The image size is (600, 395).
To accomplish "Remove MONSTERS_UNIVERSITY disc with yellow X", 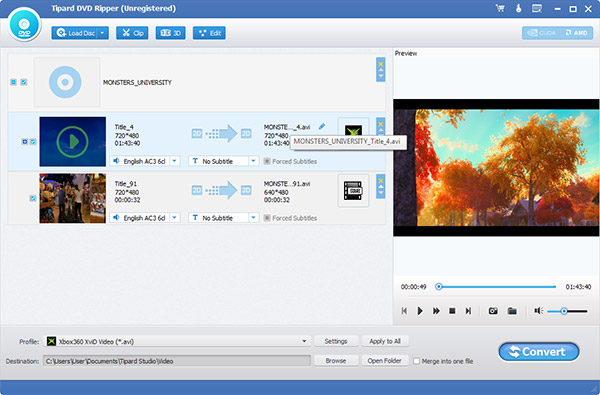I will [380, 64].
